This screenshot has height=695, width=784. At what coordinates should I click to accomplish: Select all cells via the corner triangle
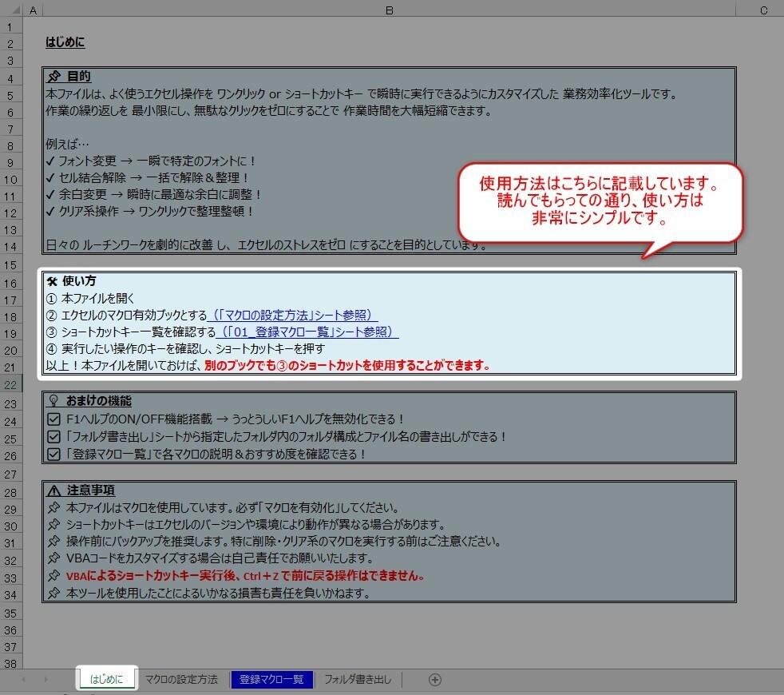pos(14,10)
